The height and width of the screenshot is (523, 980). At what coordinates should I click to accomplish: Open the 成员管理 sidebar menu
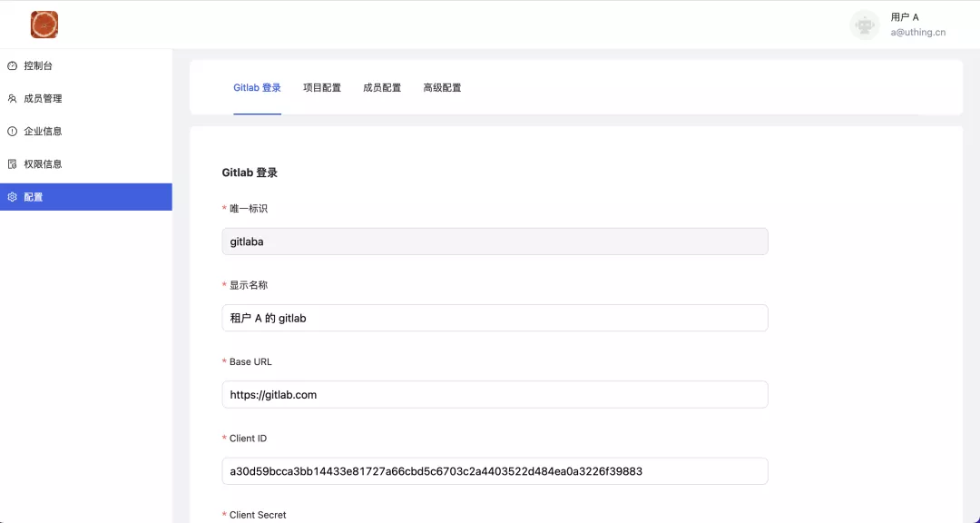86,98
